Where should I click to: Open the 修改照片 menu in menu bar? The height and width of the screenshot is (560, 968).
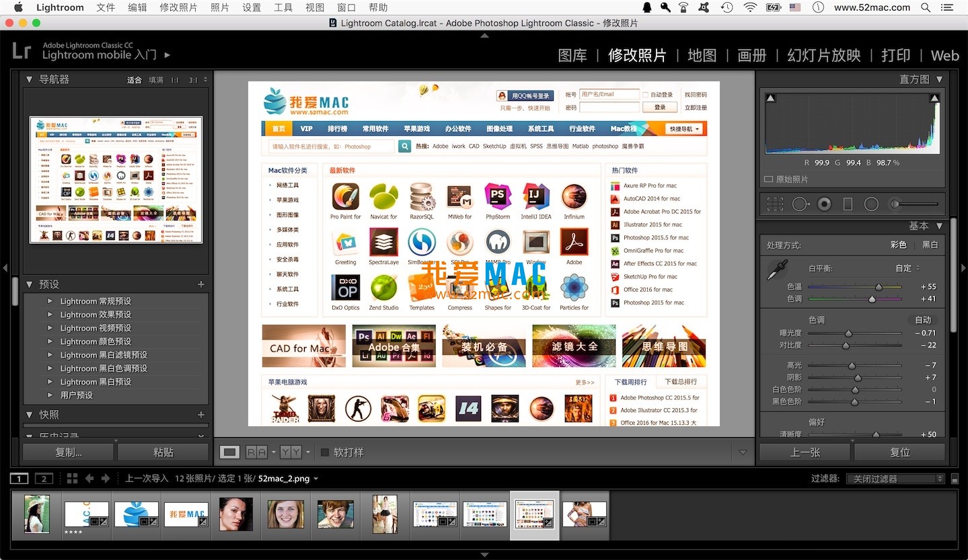[x=179, y=7]
